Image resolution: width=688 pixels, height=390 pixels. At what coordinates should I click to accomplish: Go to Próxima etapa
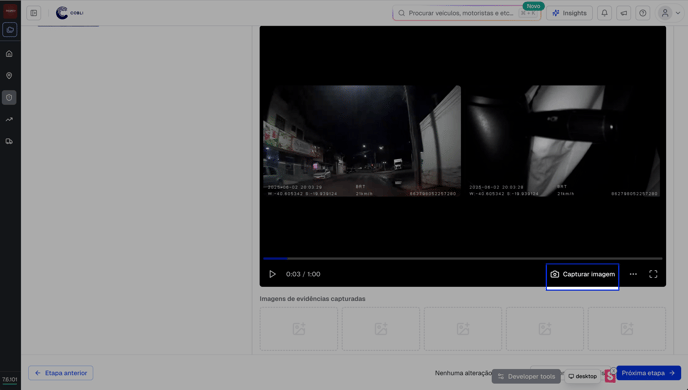pos(649,373)
